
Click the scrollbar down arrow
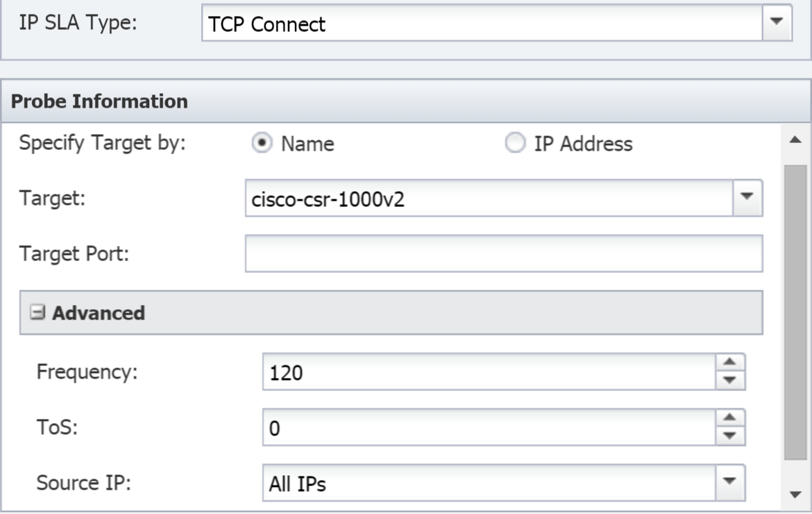[795, 495]
